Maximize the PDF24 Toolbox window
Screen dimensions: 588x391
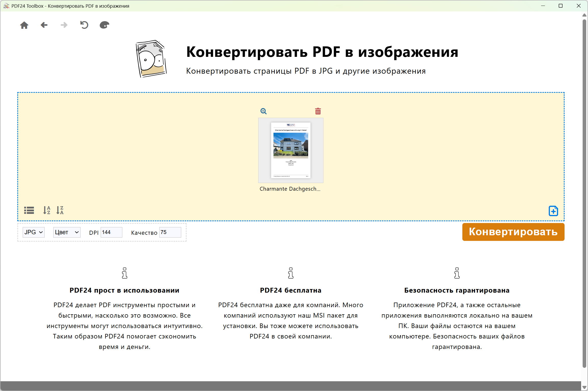click(x=560, y=6)
